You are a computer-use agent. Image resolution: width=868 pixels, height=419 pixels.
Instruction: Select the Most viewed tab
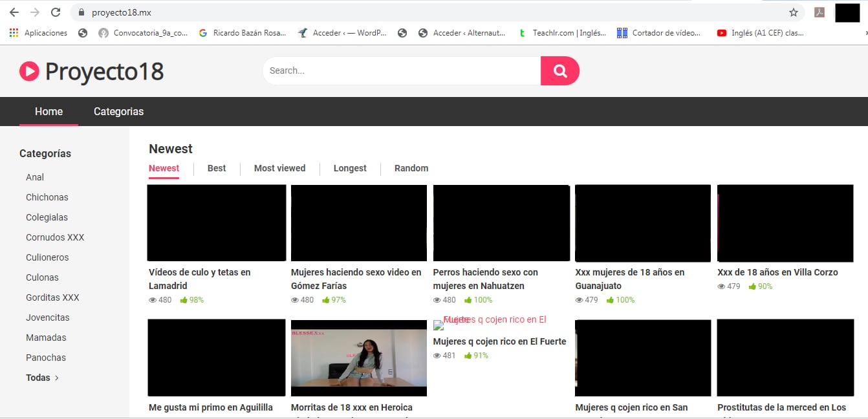pos(279,168)
